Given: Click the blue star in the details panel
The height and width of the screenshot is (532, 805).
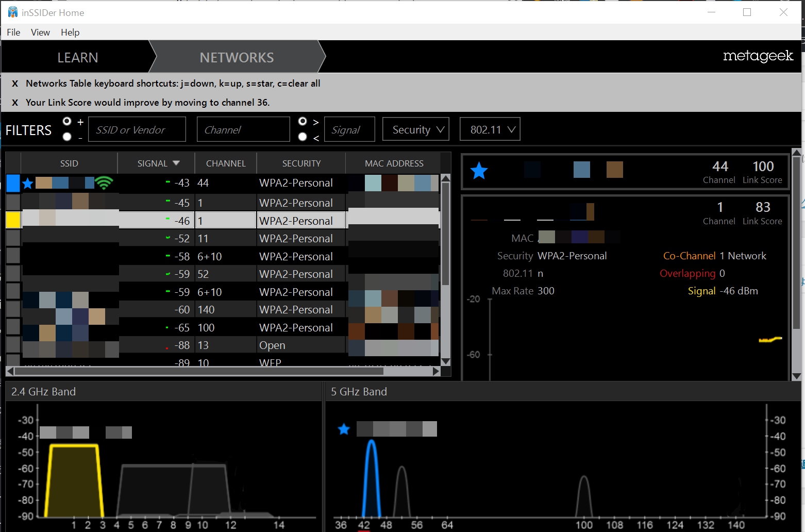Looking at the screenshot, I should (x=479, y=170).
